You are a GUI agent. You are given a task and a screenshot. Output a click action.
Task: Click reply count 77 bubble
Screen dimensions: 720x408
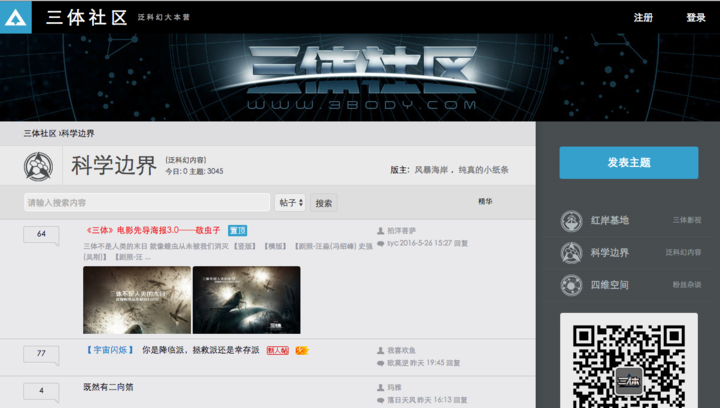point(41,354)
